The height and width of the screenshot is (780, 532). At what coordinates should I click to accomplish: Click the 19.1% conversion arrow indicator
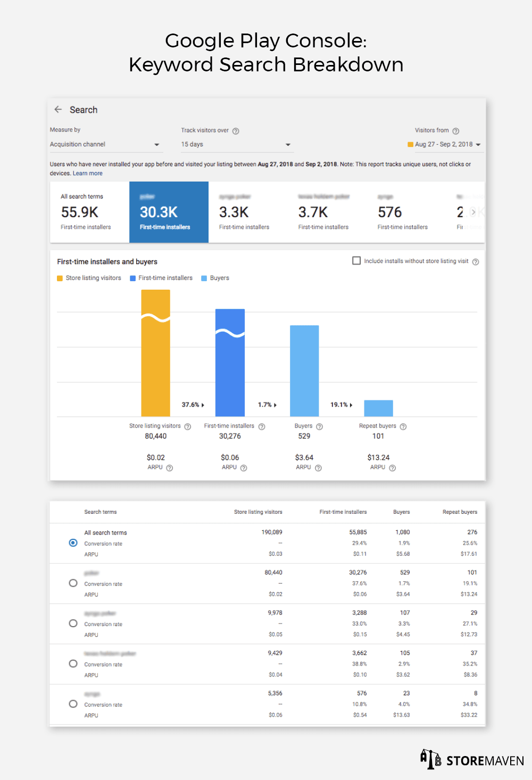coord(342,405)
